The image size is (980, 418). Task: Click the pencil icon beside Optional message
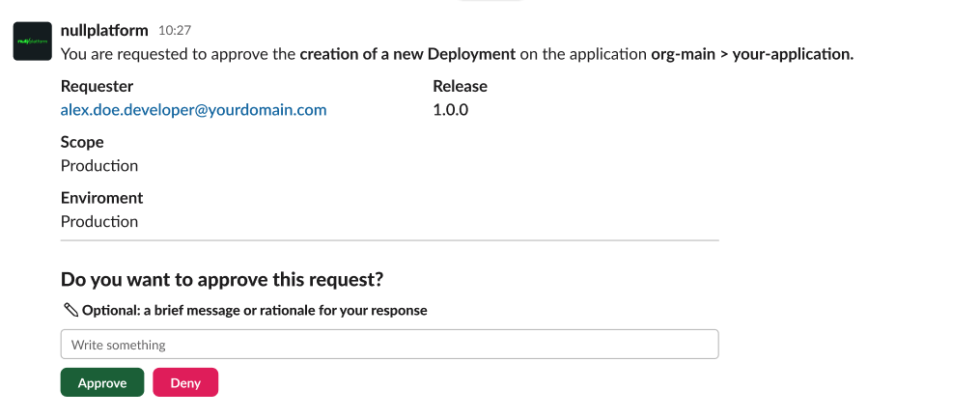pos(70,309)
